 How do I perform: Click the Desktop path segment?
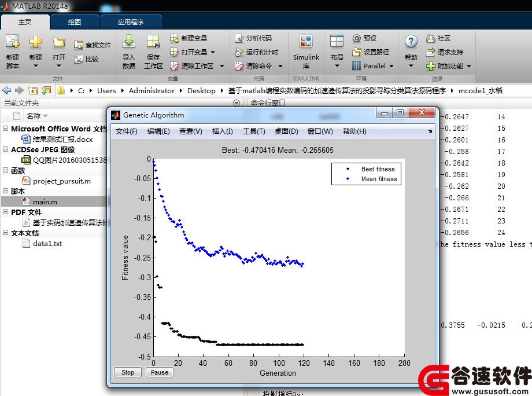[202, 91]
